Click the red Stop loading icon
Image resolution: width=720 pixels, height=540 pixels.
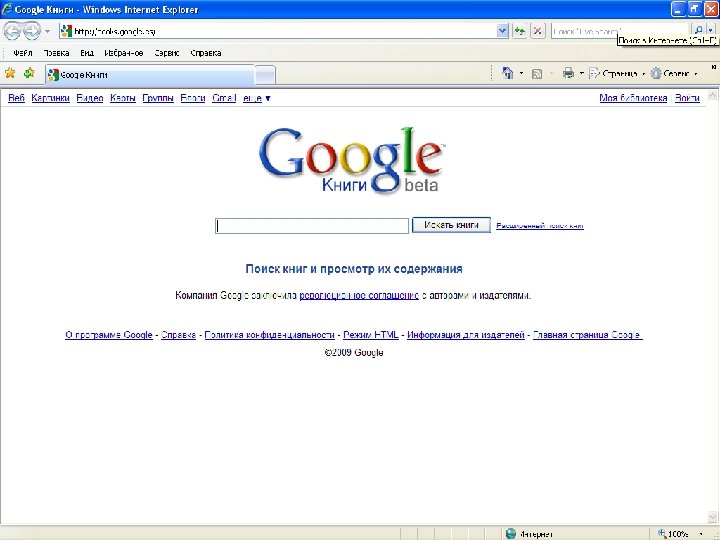tap(537, 31)
